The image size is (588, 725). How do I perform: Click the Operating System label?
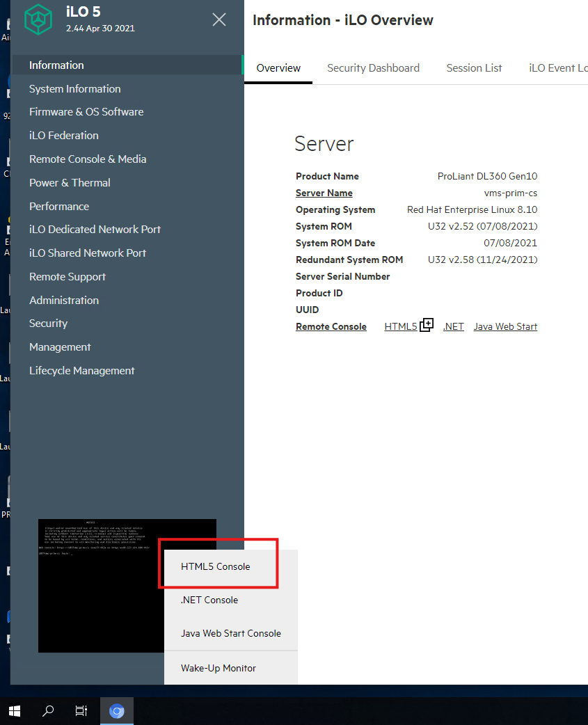[335, 209]
